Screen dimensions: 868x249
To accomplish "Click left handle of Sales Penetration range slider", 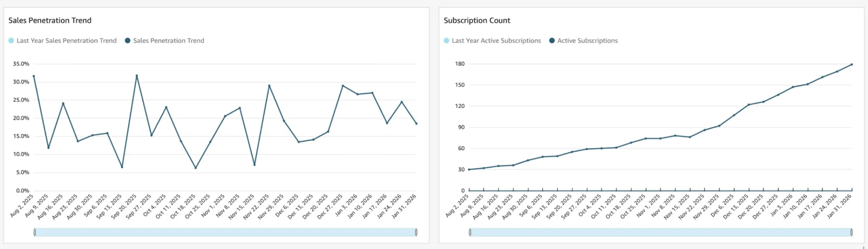I will [x=35, y=232].
